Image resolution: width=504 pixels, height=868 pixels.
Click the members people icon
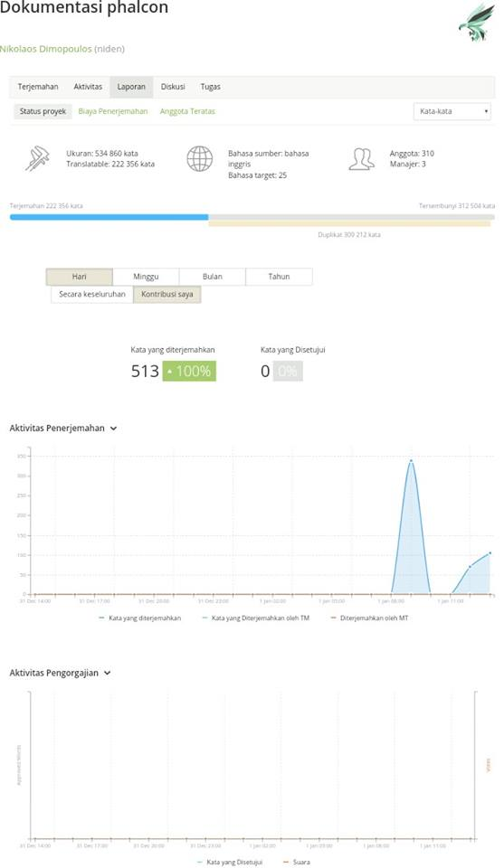[x=361, y=158]
